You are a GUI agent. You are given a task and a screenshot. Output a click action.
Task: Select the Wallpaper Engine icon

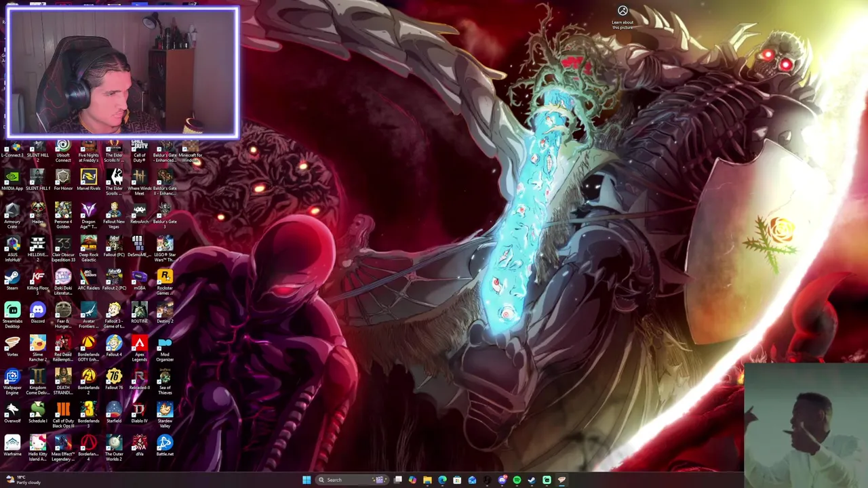[12, 383]
